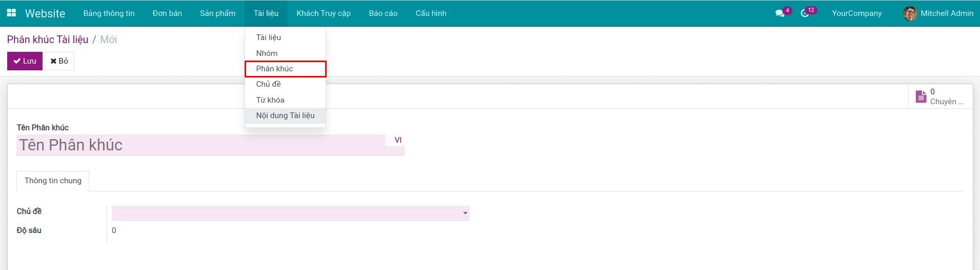980x270 pixels.
Task: Open the chat conversations icon
Action: click(780, 13)
